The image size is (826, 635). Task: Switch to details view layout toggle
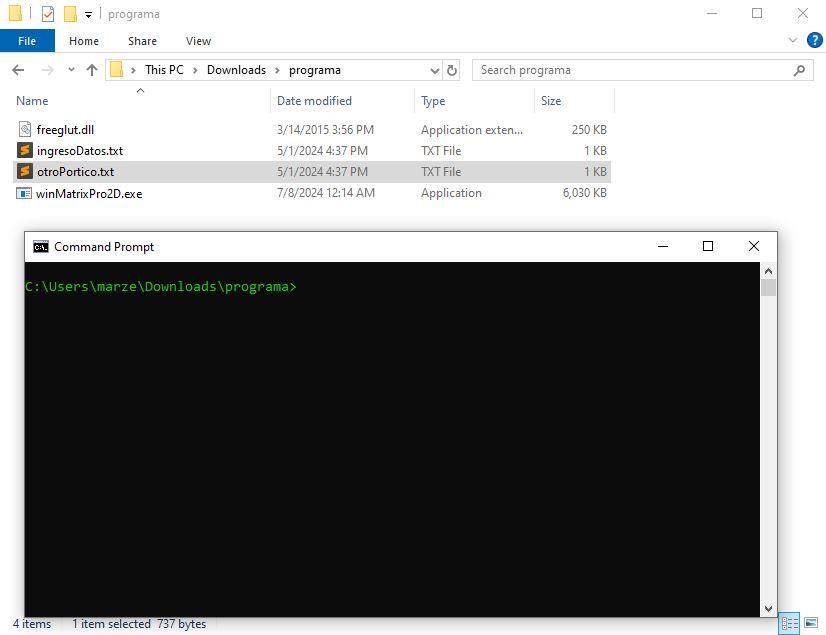coord(789,623)
